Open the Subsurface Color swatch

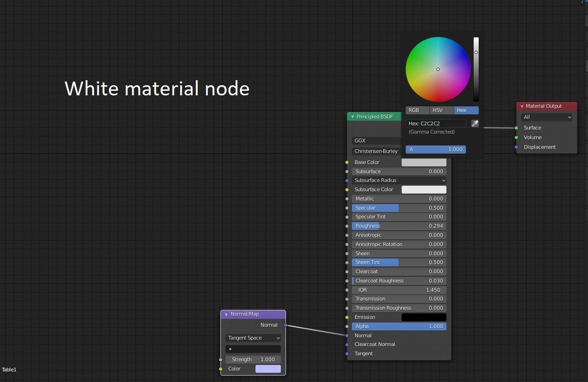point(424,189)
